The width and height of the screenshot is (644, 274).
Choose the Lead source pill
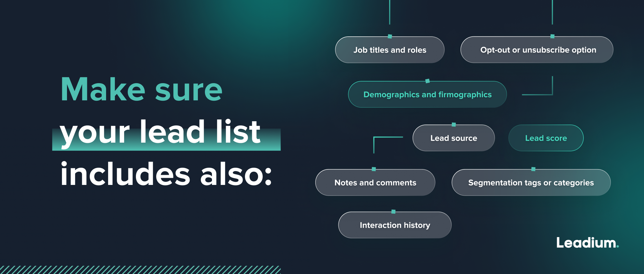click(454, 138)
